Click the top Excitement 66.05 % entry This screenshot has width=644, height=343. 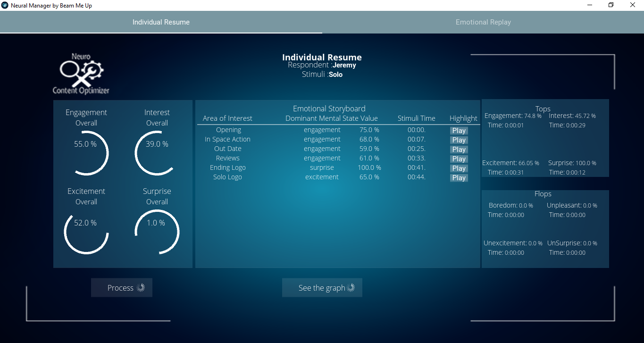point(510,163)
